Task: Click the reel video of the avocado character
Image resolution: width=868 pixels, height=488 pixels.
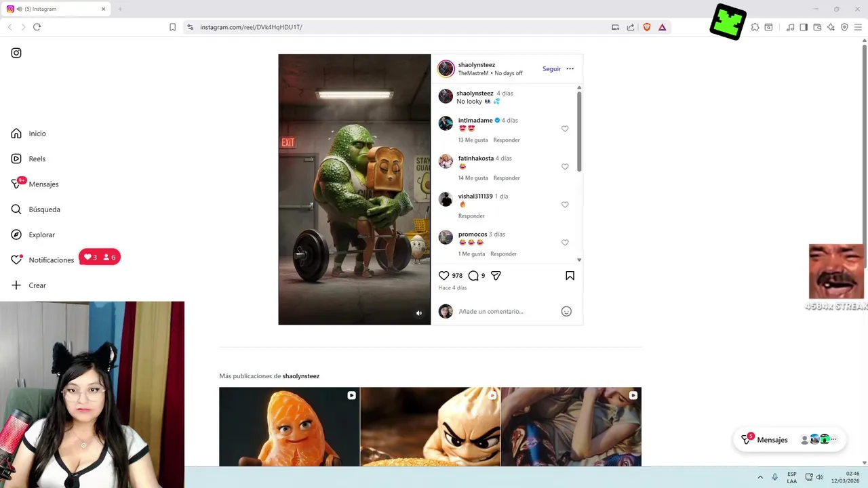Action: [355, 190]
